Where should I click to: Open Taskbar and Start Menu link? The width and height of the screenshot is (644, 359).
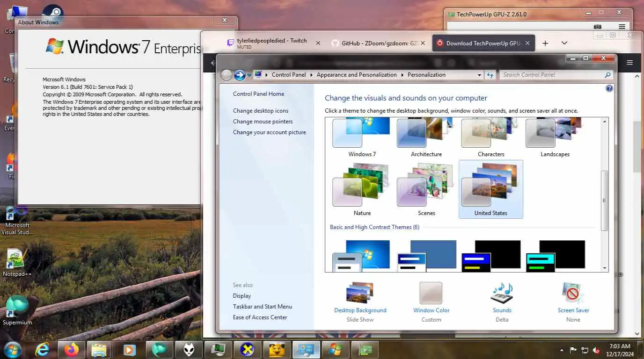coord(263,307)
